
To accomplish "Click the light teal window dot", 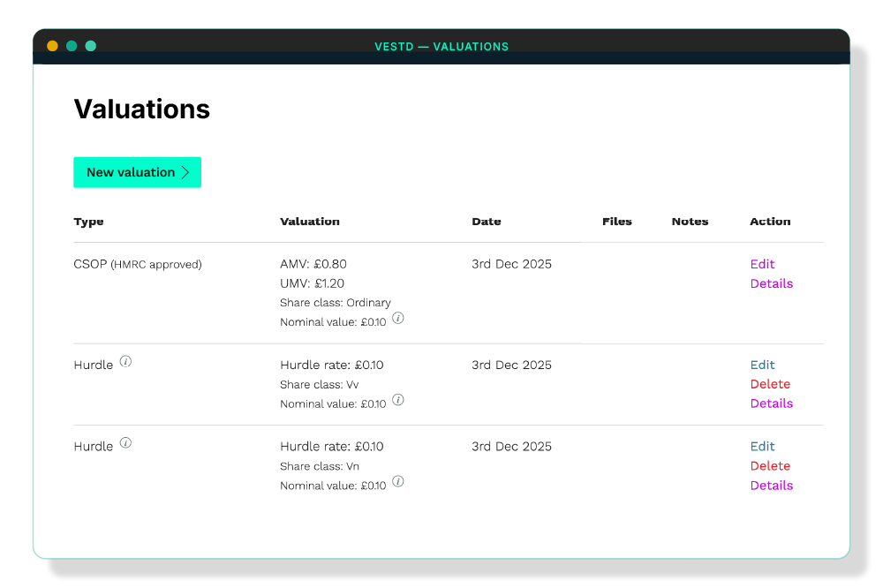I will tap(91, 46).
